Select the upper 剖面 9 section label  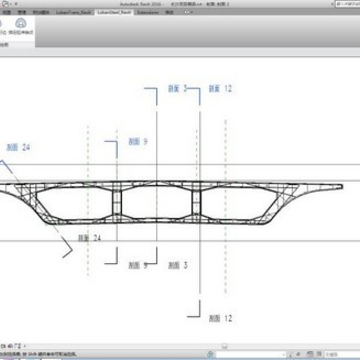138,142
